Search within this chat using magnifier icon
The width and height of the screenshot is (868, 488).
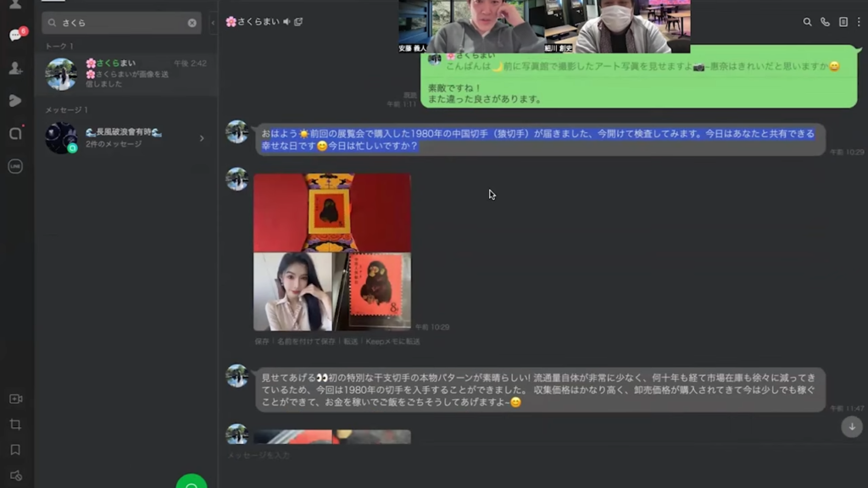click(x=807, y=22)
